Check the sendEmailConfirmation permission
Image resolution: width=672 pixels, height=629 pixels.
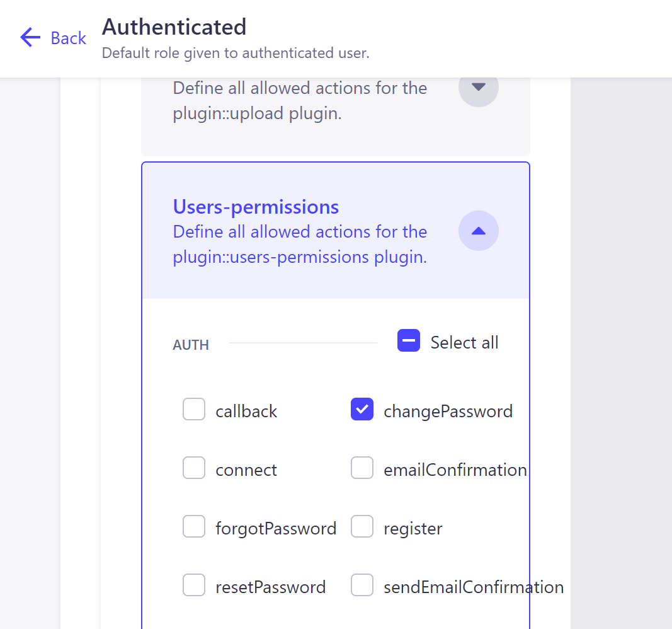[x=362, y=585]
